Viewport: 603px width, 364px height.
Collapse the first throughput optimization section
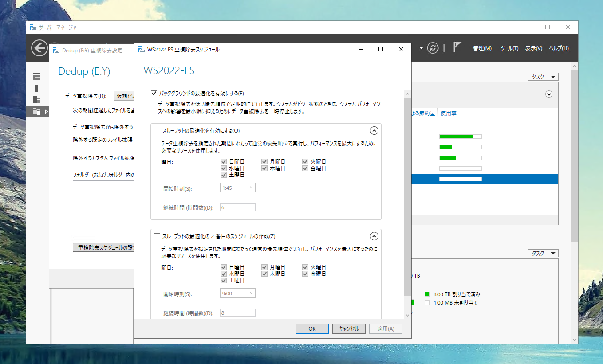click(x=374, y=130)
